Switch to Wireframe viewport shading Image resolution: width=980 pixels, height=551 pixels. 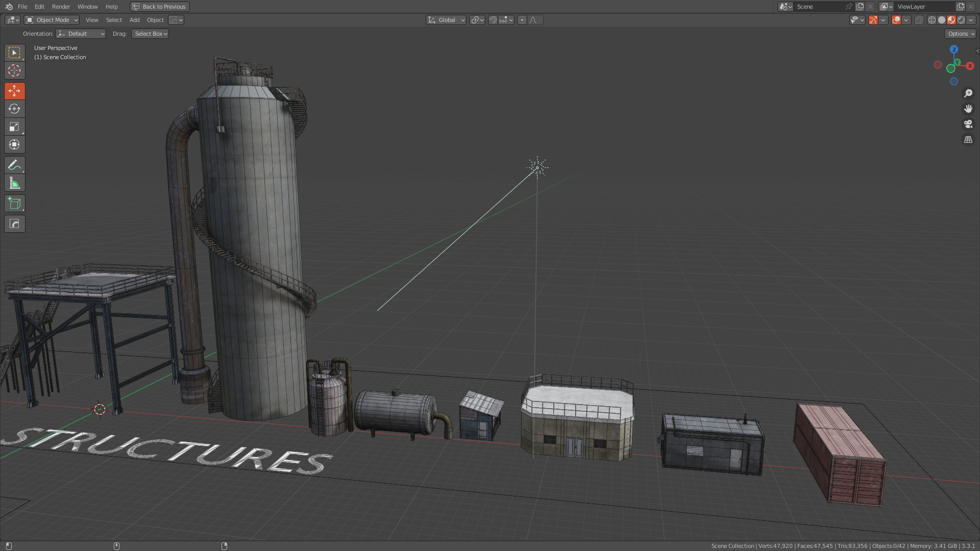click(931, 20)
